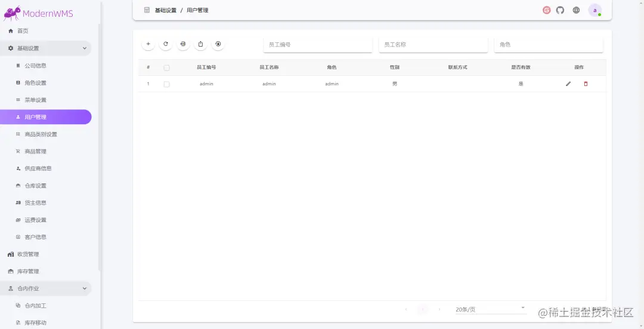The height and width of the screenshot is (329, 644).
Task: Click the export icon in the toolbar
Action: coord(200,44)
